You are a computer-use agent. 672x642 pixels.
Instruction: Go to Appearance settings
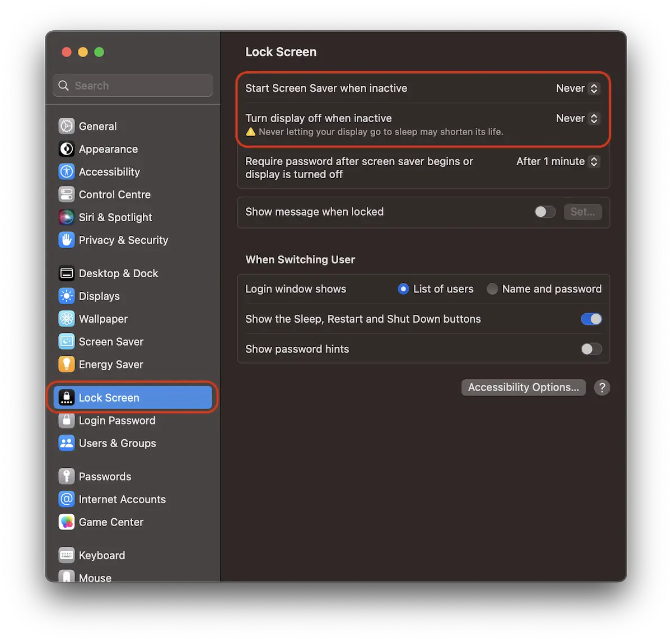coord(133,149)
